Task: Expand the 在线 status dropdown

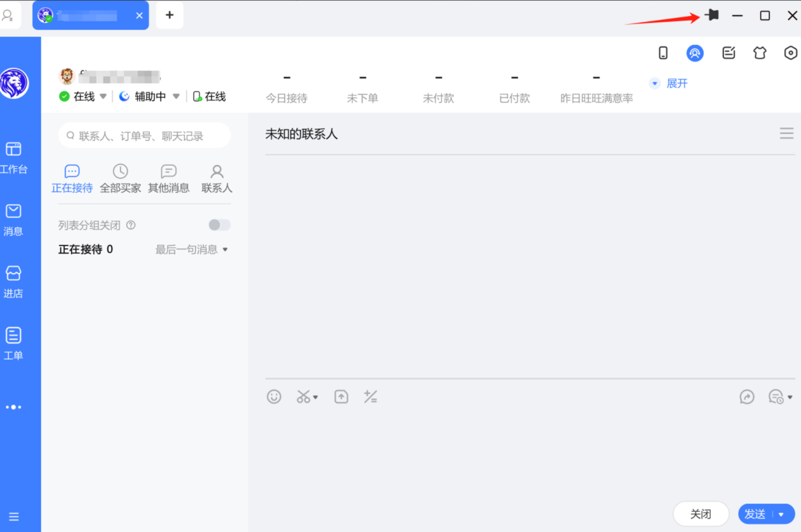Action: [104, 96]
